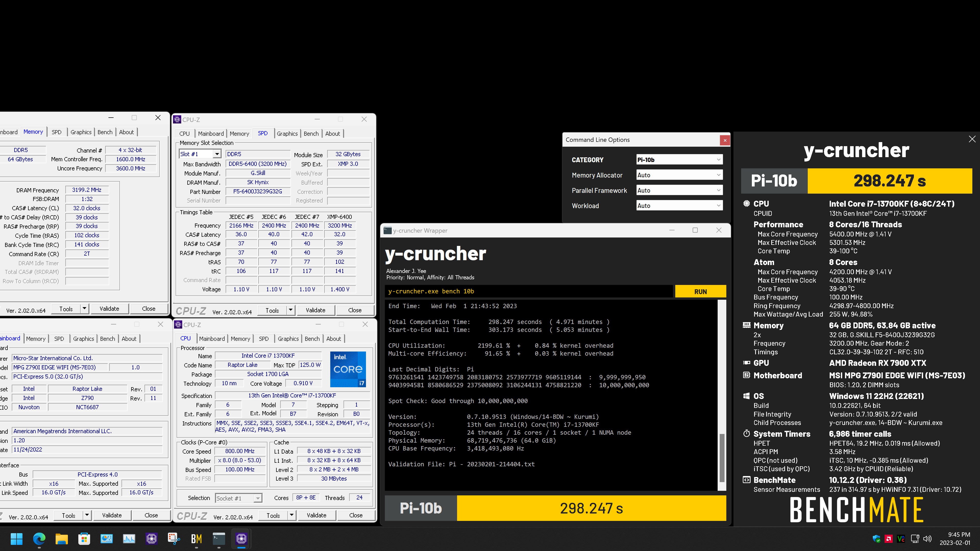Click the Windows OS icon in BenchMate panel

click(x=746, y=396)
